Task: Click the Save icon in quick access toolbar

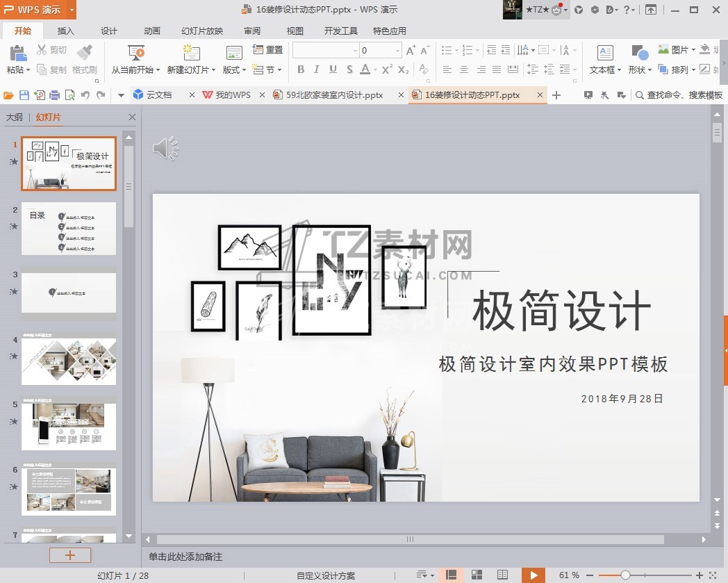Action: (x=24, y=95)
